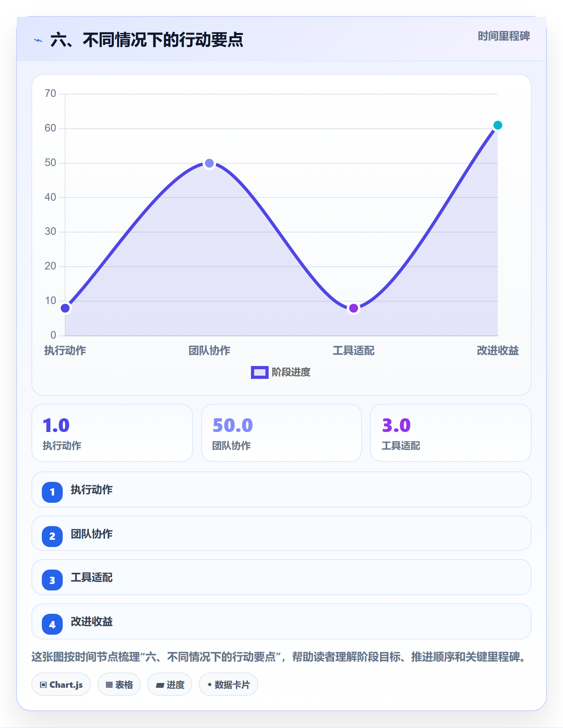Click the heading 六、不同情况下的行动要点
The width and height of the screenshot is (563, 728).
[147, 40]
